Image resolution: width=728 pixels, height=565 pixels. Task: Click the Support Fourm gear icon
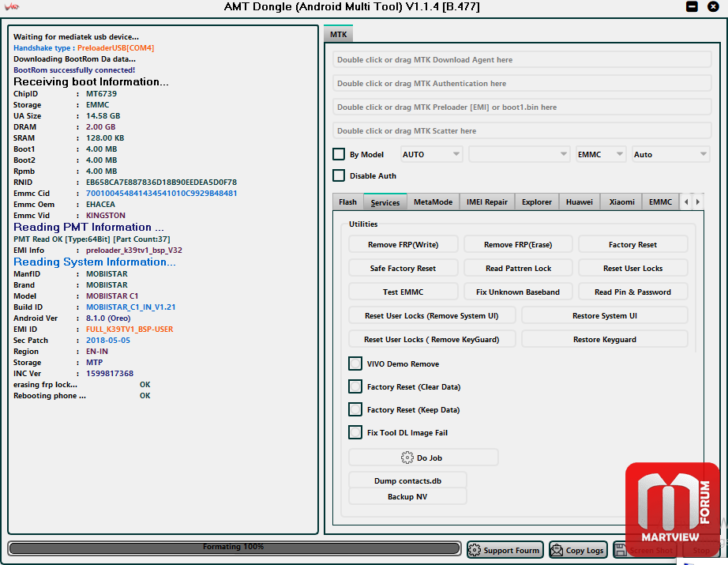point(475,550)
